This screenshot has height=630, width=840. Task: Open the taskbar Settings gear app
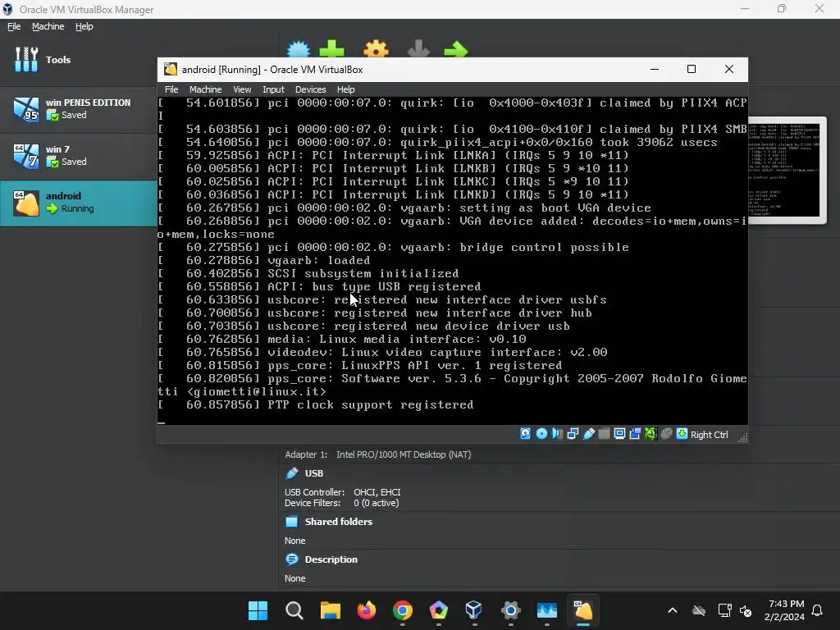pos(510,610)
